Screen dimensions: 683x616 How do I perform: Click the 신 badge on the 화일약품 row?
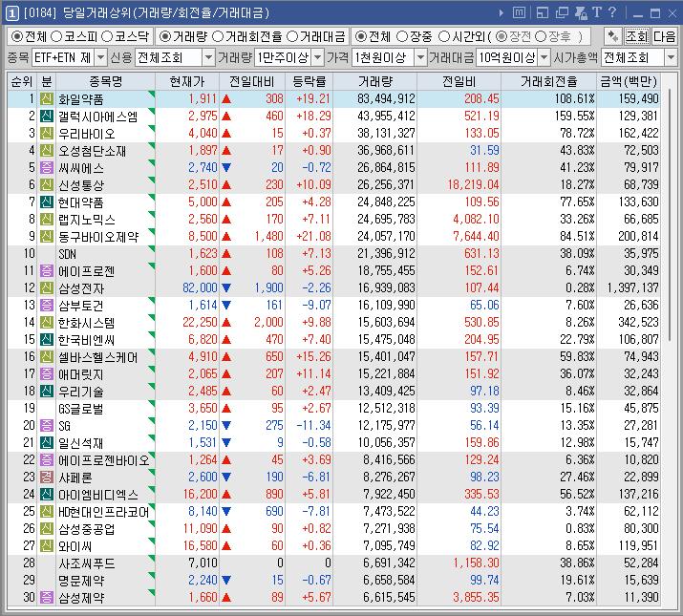click(x=47, y=99)
